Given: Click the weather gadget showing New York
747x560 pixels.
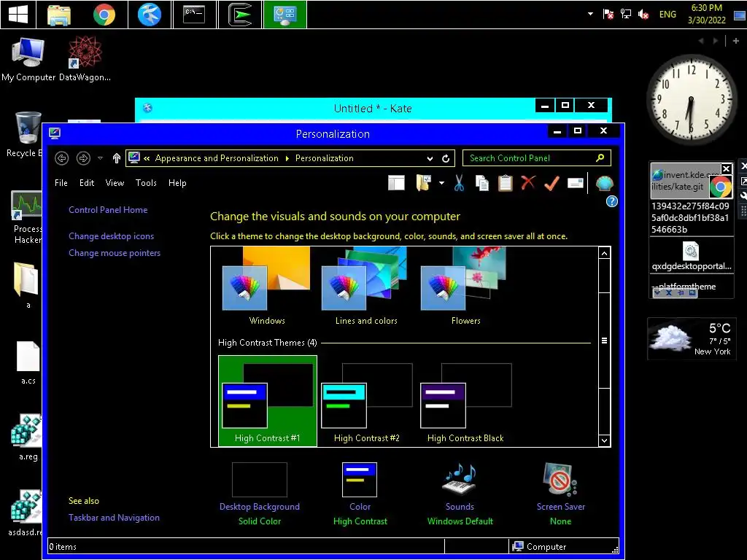Looking at the screenshot, I should click(692, 339).
